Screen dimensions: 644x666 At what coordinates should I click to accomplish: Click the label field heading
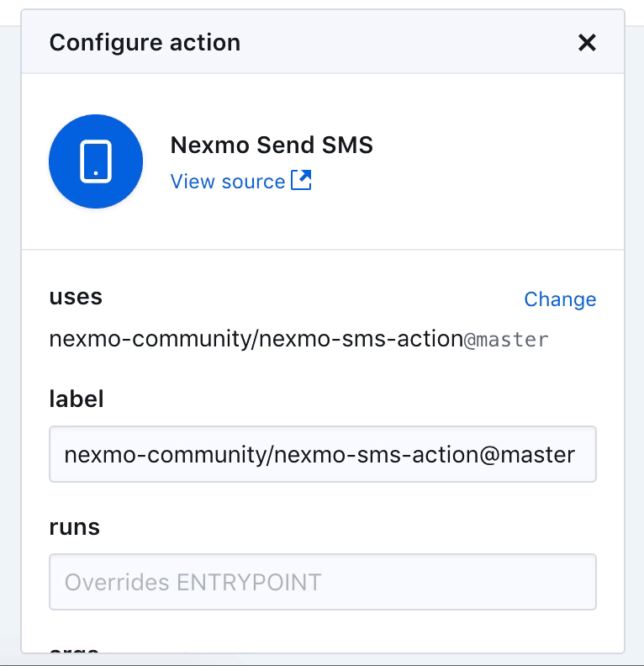[x=77, y=399]
